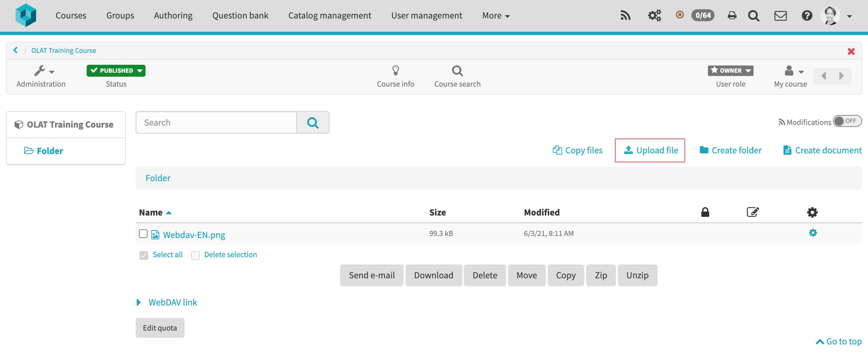Open User management tab

pyautogui.click(x=427, y=16)
